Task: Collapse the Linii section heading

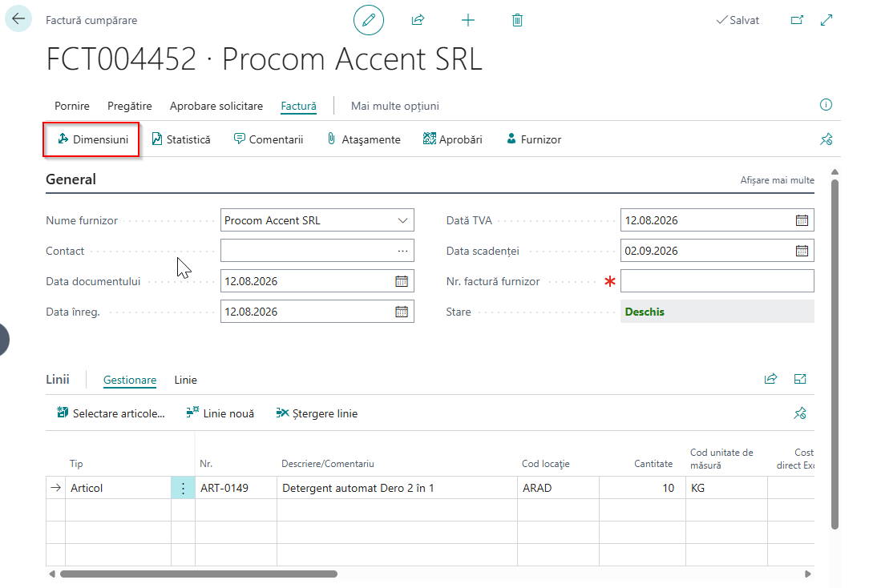Action: (x=58, y=380)
